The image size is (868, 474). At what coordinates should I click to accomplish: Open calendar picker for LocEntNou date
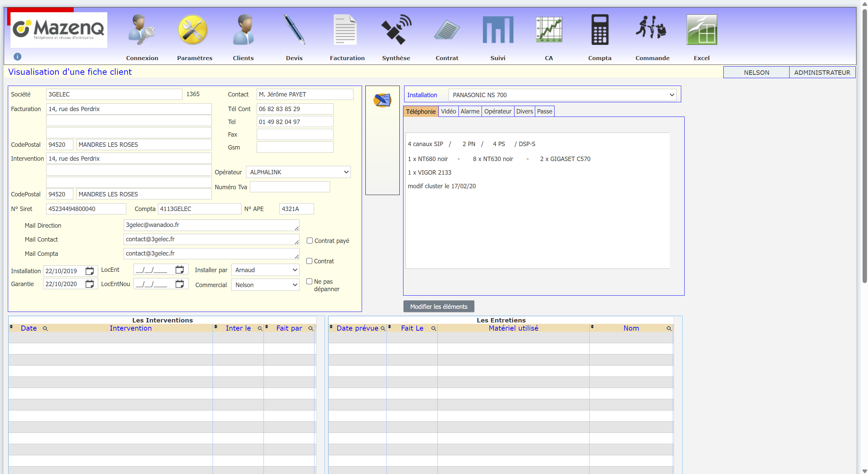(180, 284)
